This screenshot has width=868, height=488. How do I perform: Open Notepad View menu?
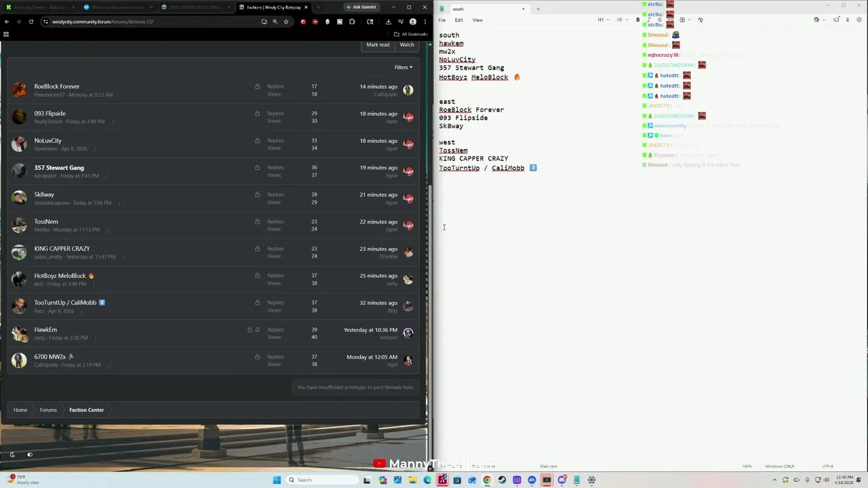click(x=477, y=20)
